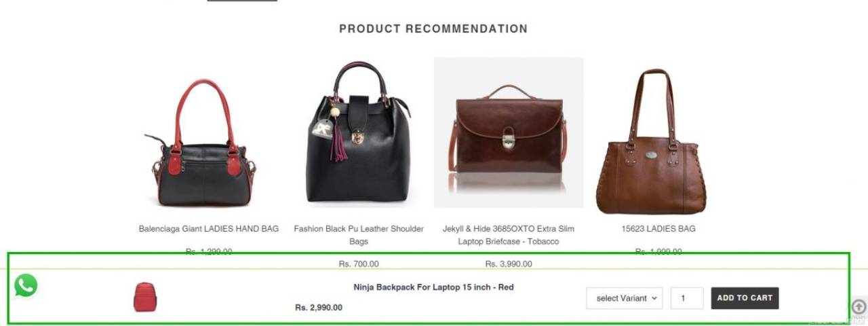868x326 pixels.
Task: Select the Jekyll & Hide briefcase image
Action: 509,132
